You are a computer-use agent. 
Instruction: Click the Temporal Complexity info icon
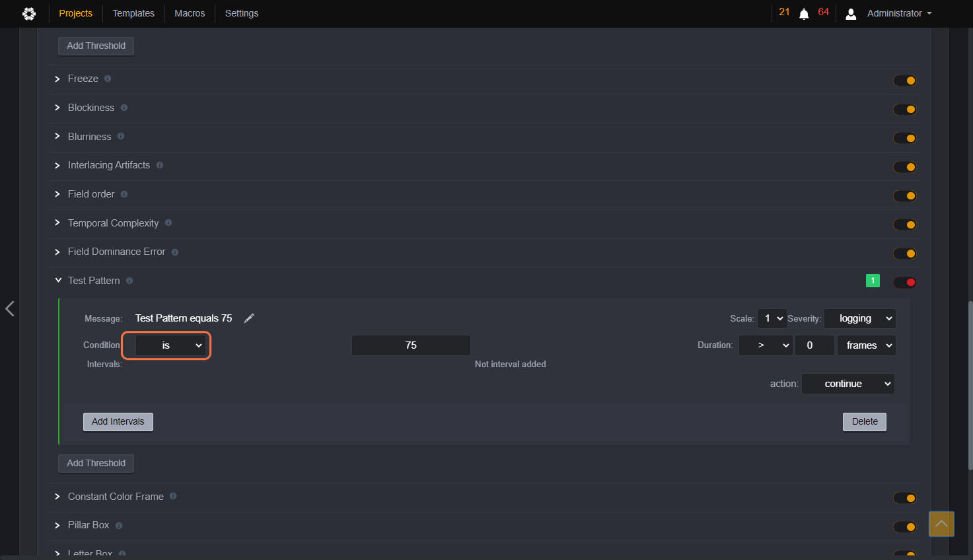tap(168, 223)
